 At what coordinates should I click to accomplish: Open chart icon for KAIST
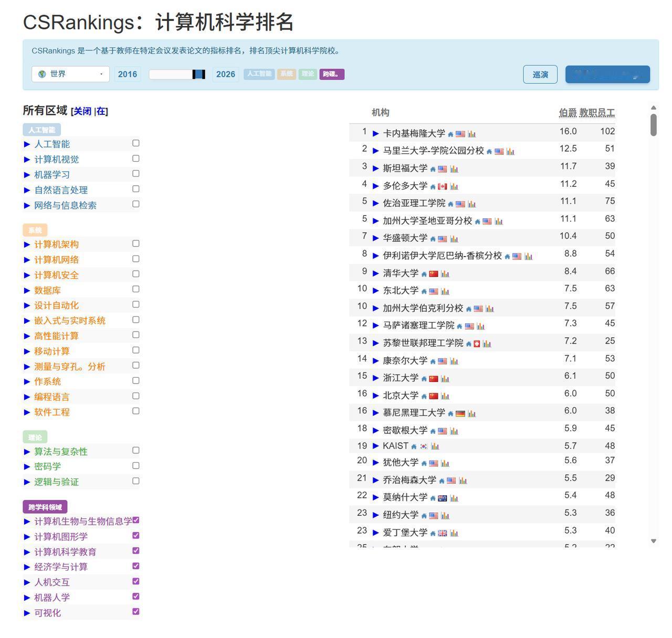click(x=435, y=446)
